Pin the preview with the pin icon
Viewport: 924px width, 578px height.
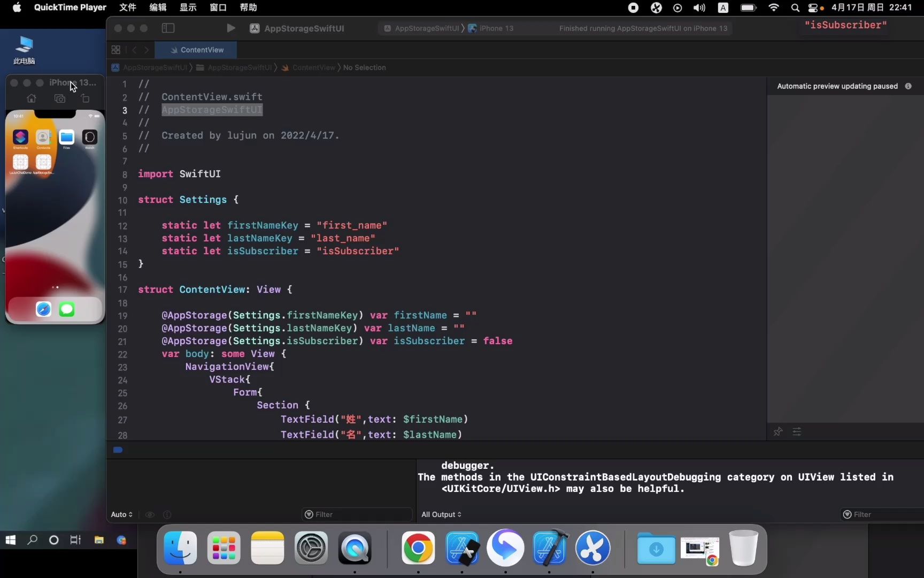[778, 431]
